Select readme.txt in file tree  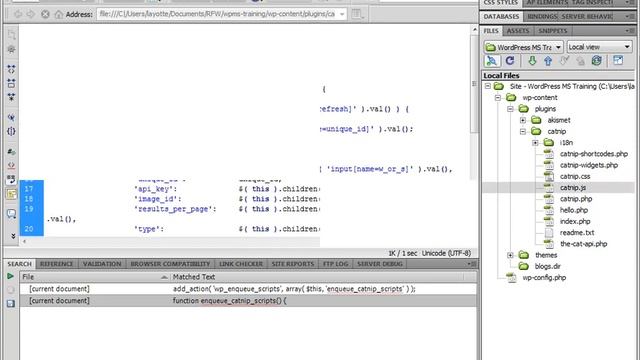577,233
